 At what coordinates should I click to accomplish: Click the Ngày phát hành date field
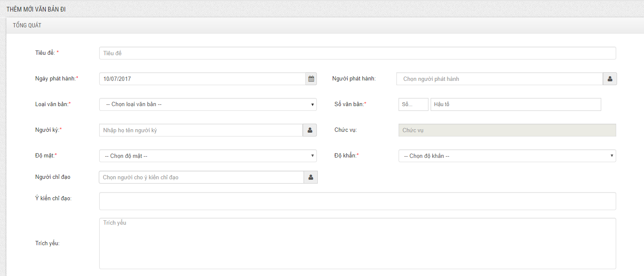[202, 79]
